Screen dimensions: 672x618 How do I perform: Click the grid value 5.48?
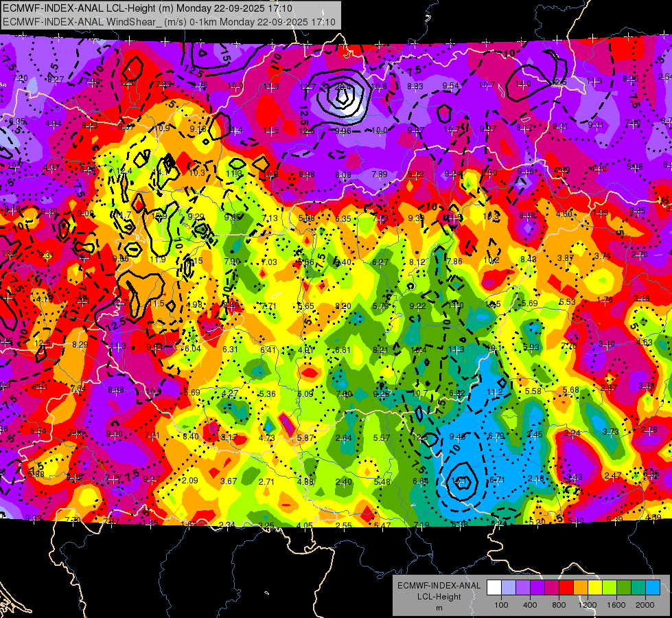click(382, 482)
